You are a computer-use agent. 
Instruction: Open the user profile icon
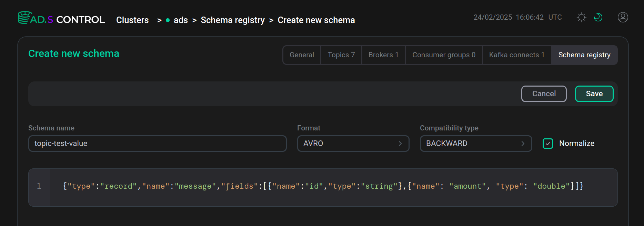[x=623, y=17]
